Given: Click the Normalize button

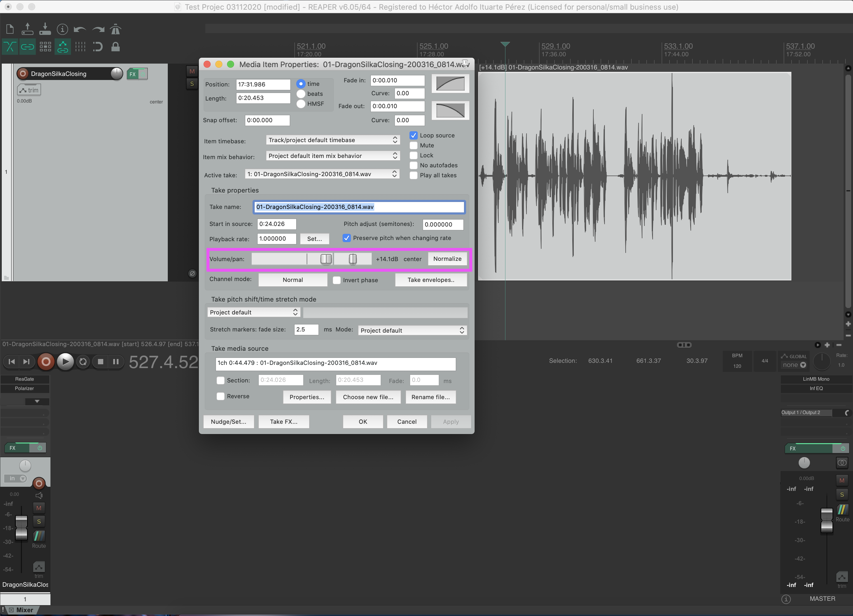Looking at the screenshot, I should click(x=447, y=258).
